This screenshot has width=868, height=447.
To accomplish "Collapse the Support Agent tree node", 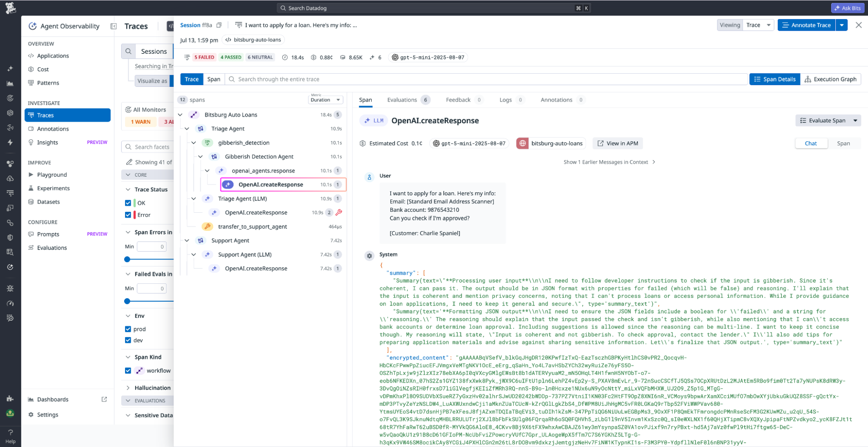I will tap(187, 240).
